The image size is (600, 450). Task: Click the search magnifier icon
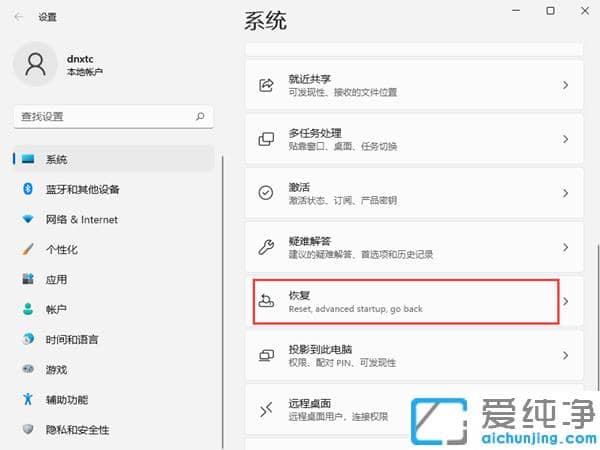point(201,117)
